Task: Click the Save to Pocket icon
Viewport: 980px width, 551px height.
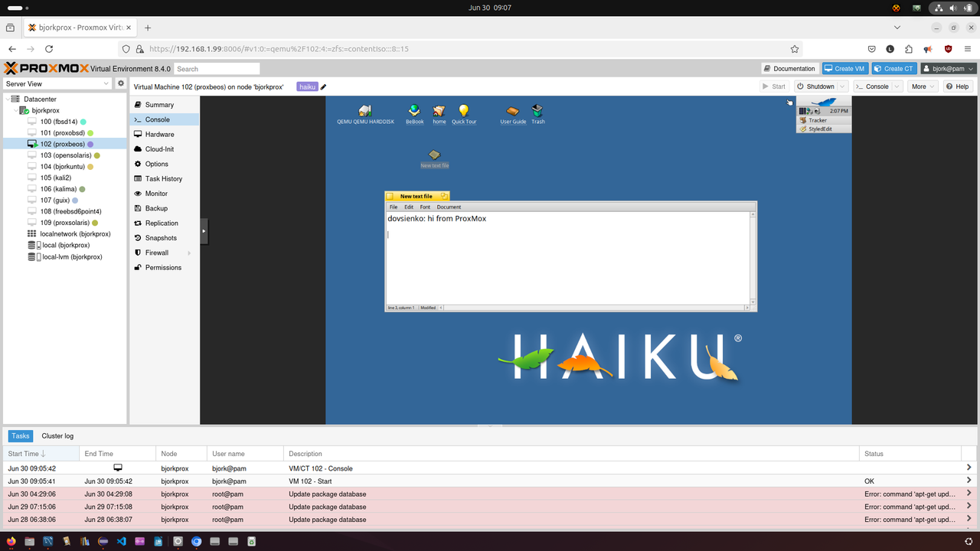Action: point(871,49)
